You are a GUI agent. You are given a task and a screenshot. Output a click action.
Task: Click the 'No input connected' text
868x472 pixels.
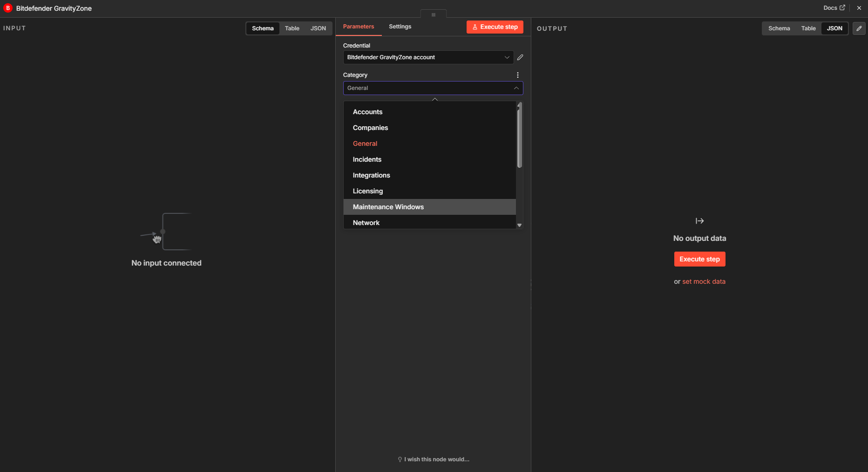click(166, 263)
